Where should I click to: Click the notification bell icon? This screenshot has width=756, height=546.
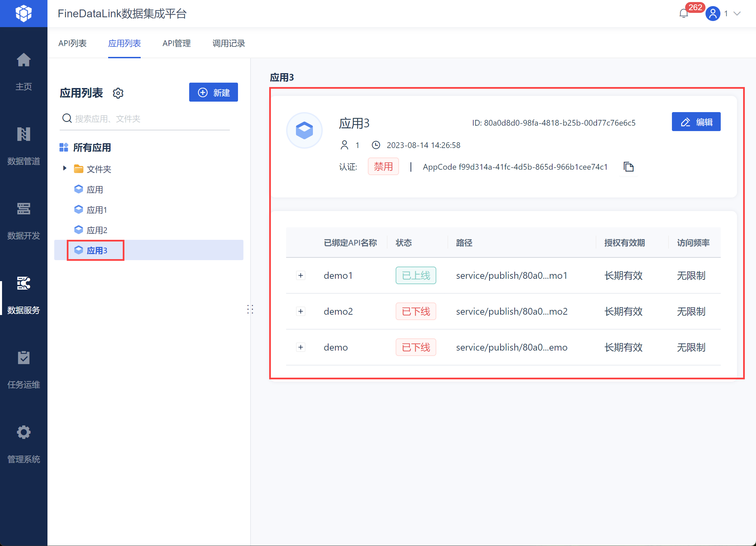(683, 14)
